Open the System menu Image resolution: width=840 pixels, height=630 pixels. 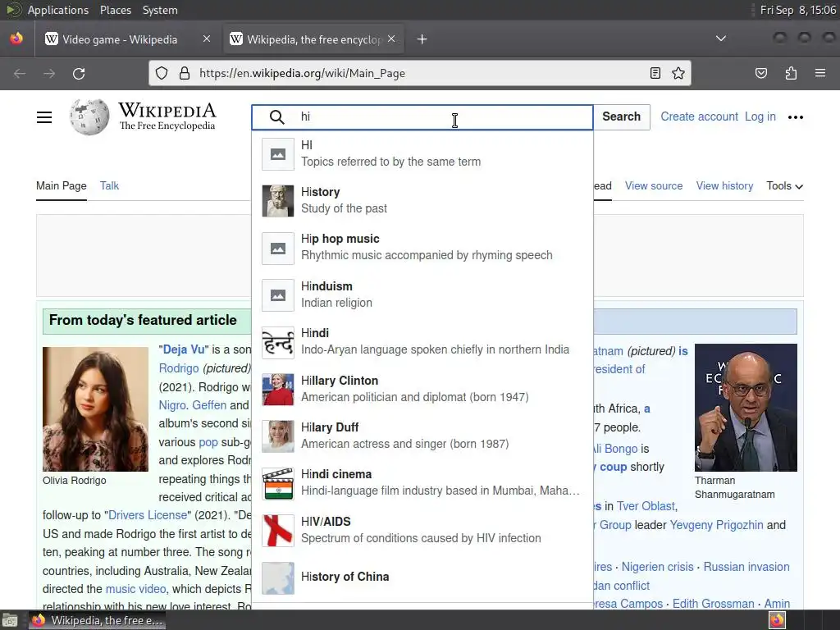[x=160, y=10]
